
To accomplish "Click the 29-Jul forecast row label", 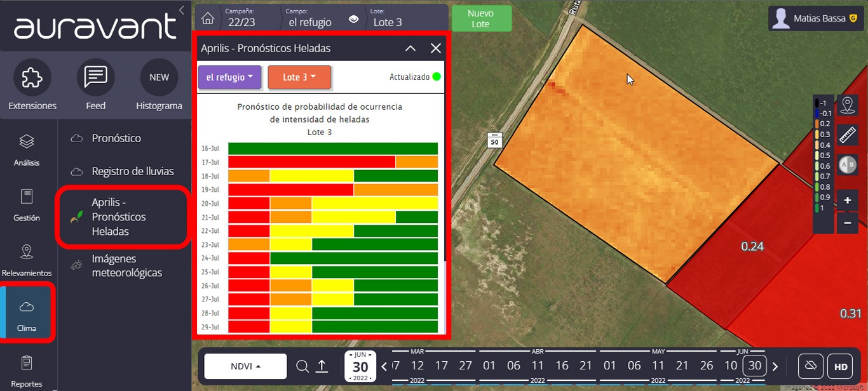I will click(210, 327).
